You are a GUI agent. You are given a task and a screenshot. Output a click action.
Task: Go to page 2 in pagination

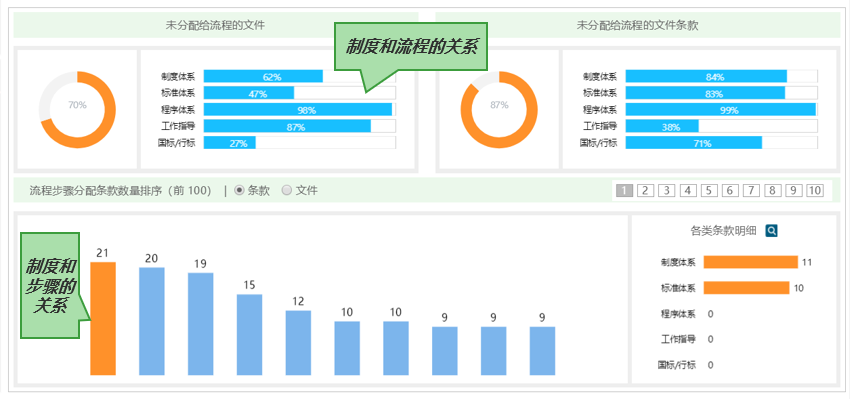[x=645, y=190]
